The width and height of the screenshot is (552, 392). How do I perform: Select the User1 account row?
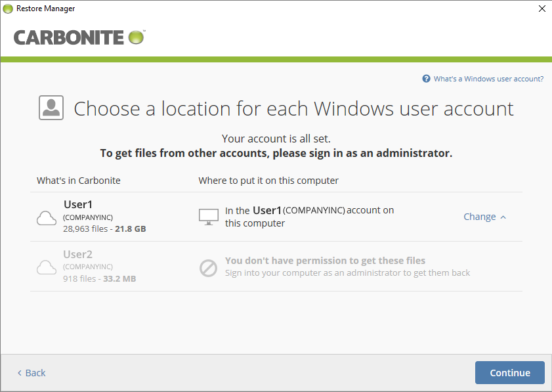coord(78,204)
